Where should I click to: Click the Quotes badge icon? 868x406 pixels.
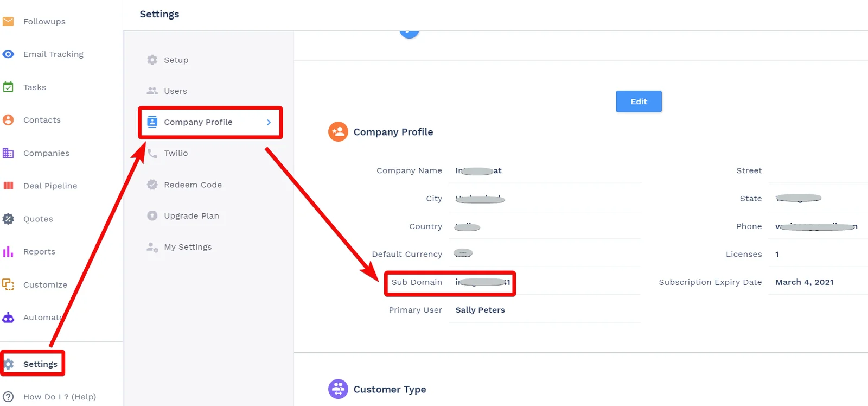click(8, 219)
